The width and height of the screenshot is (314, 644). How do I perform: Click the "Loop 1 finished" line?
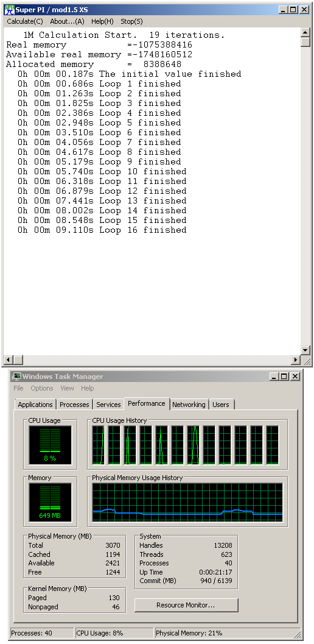pyautogui.click(x=99, y=84)
